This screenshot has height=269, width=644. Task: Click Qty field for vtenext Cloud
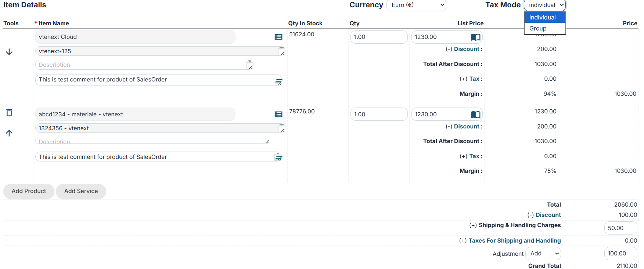tap(379, 37)
